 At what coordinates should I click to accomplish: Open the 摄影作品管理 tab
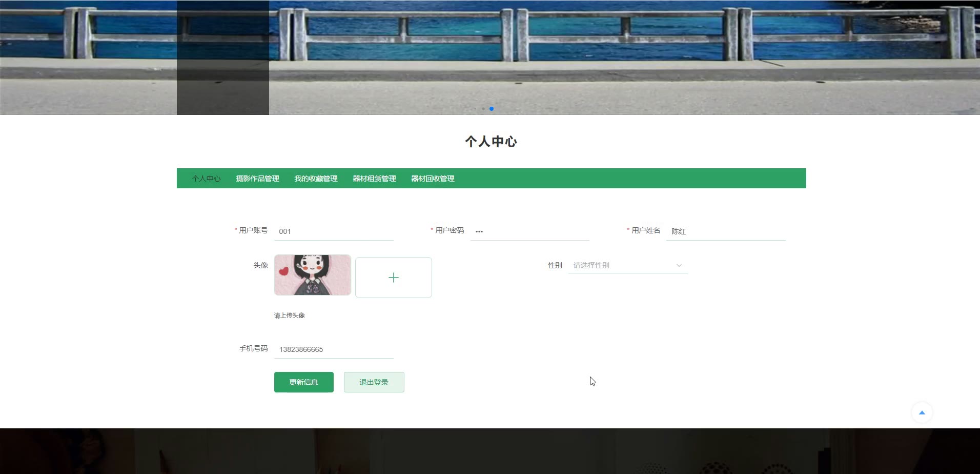(257, 179)
